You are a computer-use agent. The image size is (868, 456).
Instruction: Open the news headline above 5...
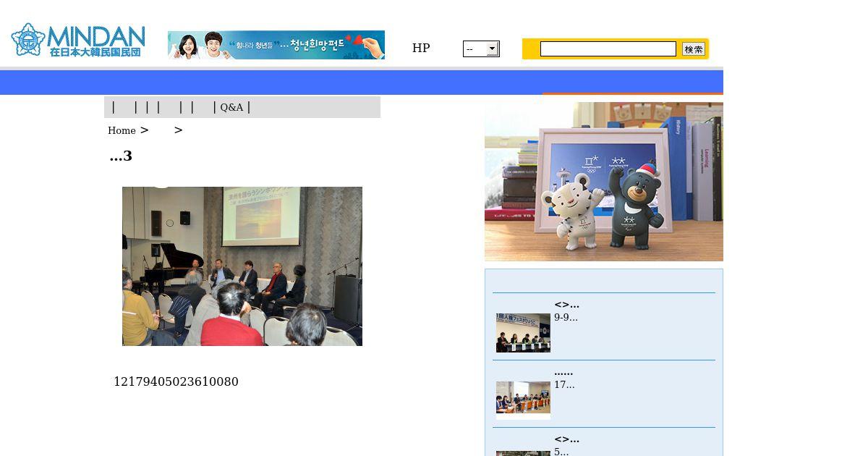click(x=566, y=439)
